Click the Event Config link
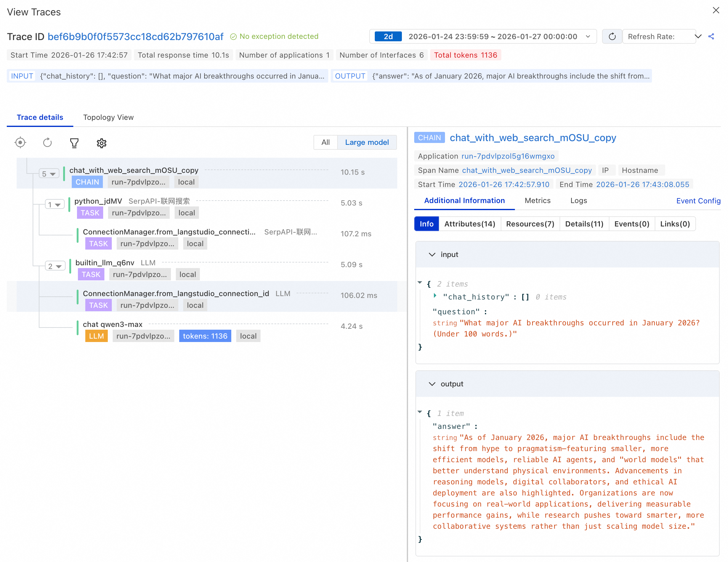The height and width of the screenshot is (562, 728). click(x=698, y=201)
